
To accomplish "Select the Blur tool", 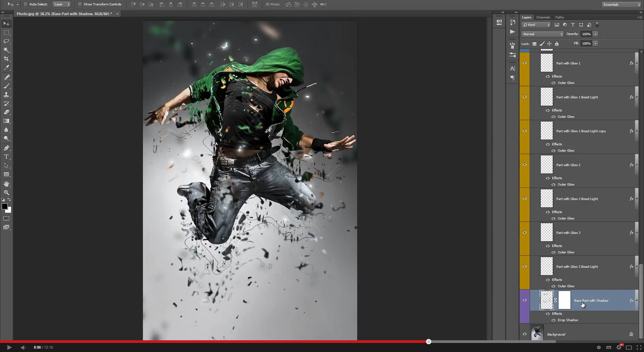I will (x=6, y=130).
